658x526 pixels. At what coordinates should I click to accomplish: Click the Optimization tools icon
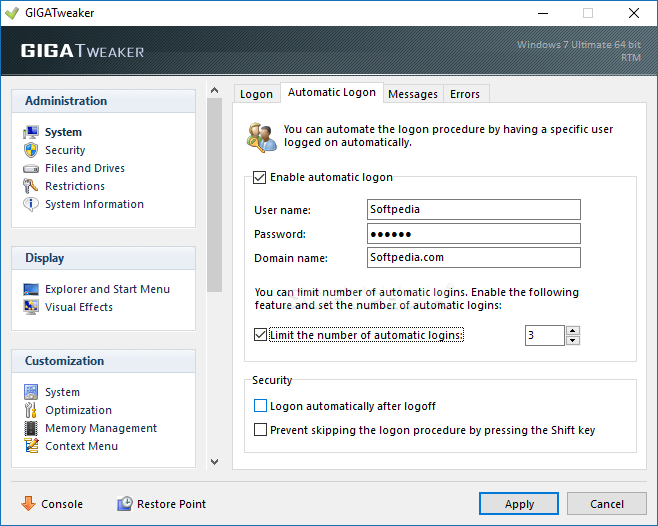pos(31,410)
